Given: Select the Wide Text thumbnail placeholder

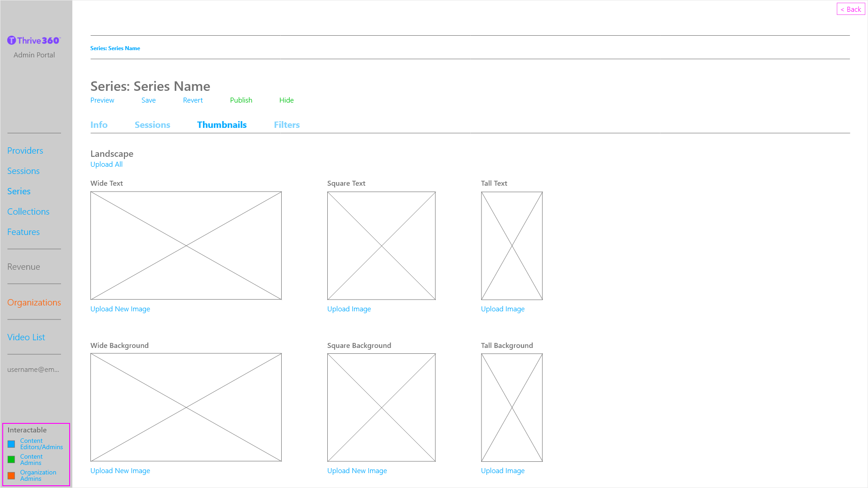Looking at the screenshot, I should point(186,245).
